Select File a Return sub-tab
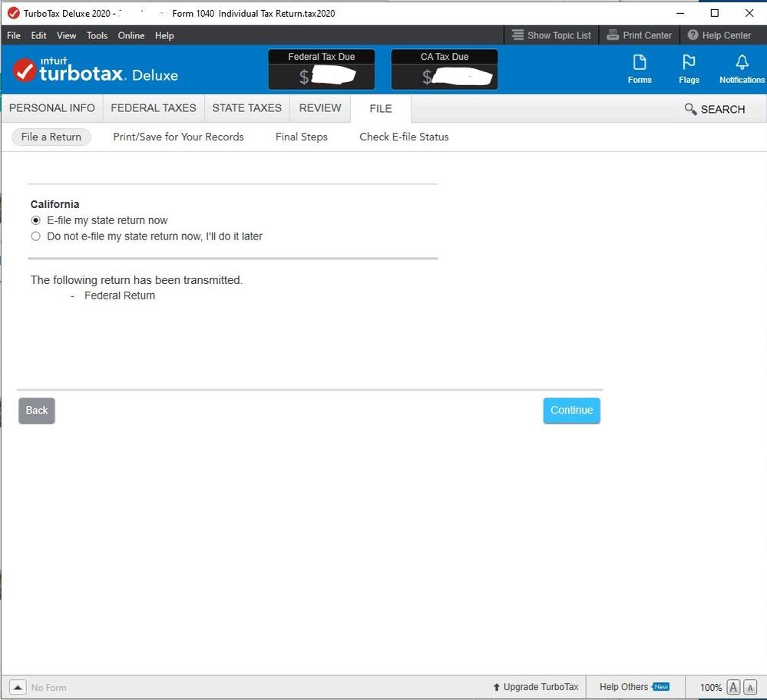 click(51, 137)
